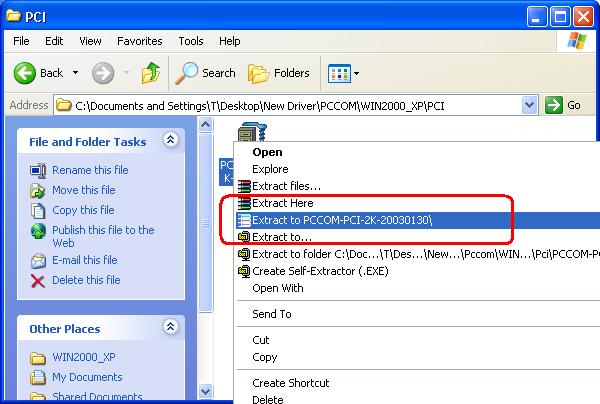Open the Views dropdown arrow
The height and width of the screenshot is (404, 600).
[356, 73]
